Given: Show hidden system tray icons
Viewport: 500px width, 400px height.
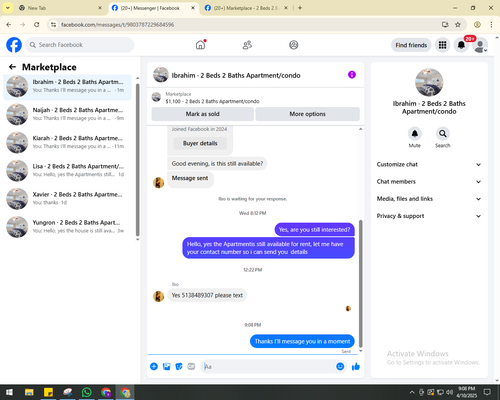Looking at the screenshot, I should point(412,392).
